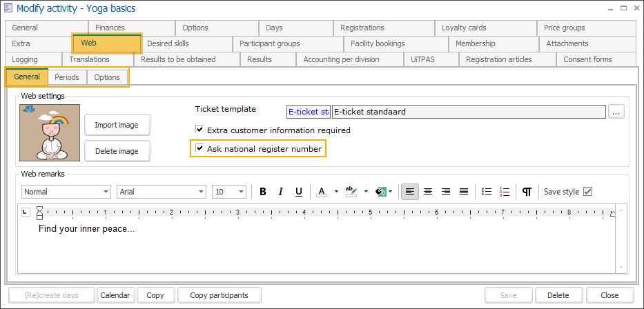Toggle bold formatting in web remarks
The image size is (644, 309).
[263, 192]
